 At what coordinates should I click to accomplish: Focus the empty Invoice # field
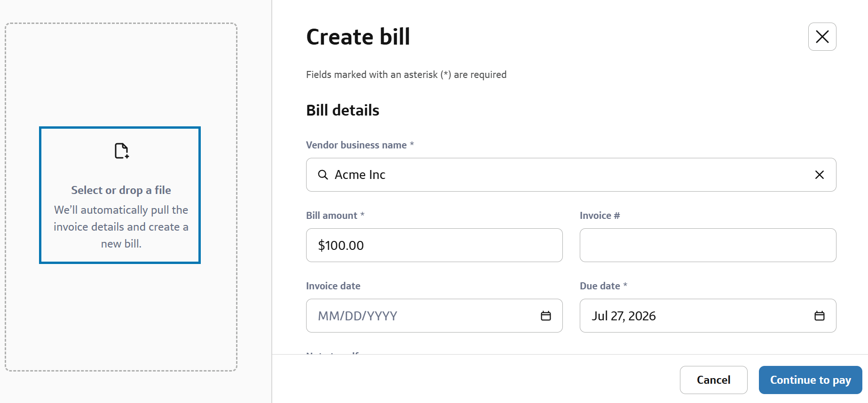(708, 245)
